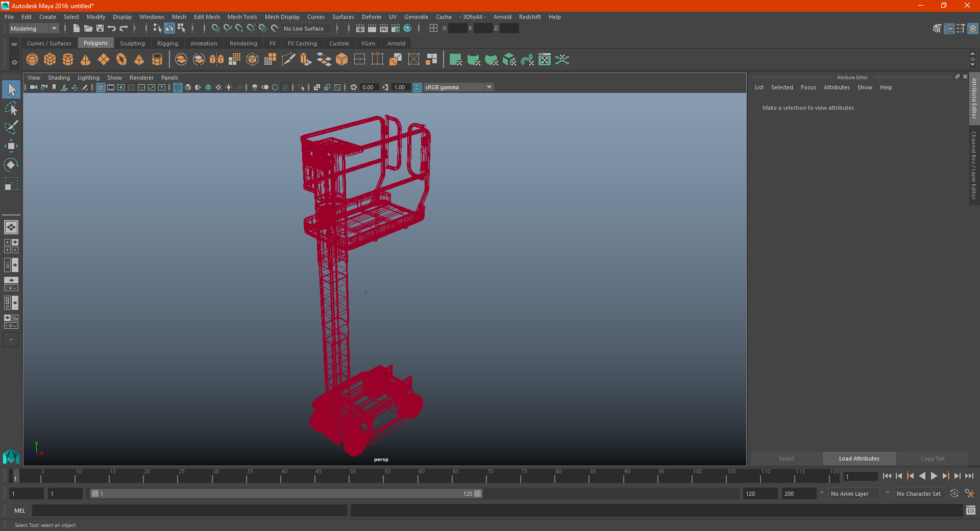Toggle the Attribute Editor side tab

click(974, 99)
